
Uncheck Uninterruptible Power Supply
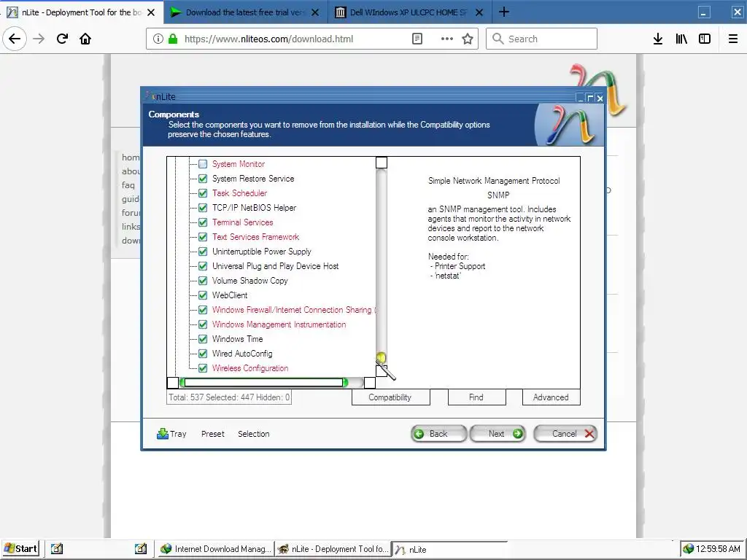[203, 252]
